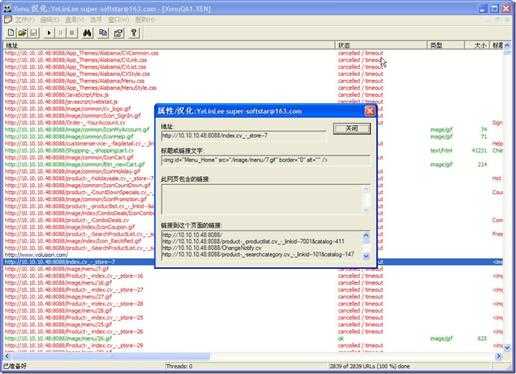The width and height of the screenshot is (516, 374).
Task: Sort by the 地址 column header
Action: click(x=168, y=45)
